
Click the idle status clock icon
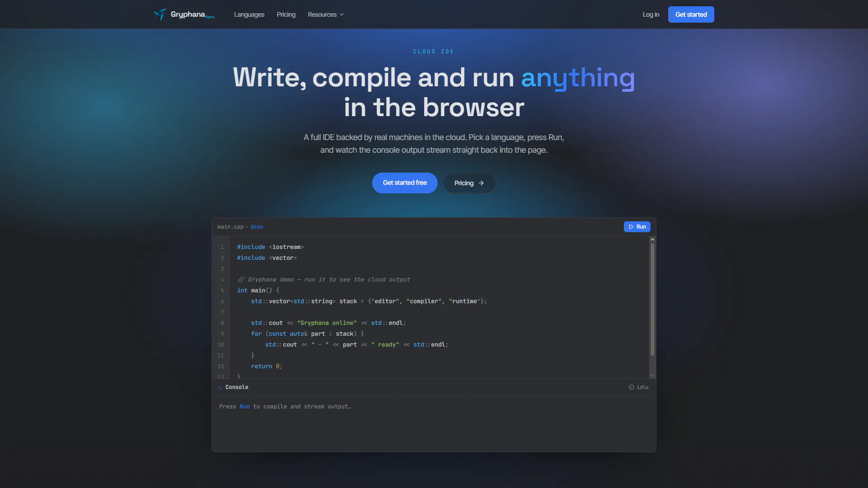(632, 387)
